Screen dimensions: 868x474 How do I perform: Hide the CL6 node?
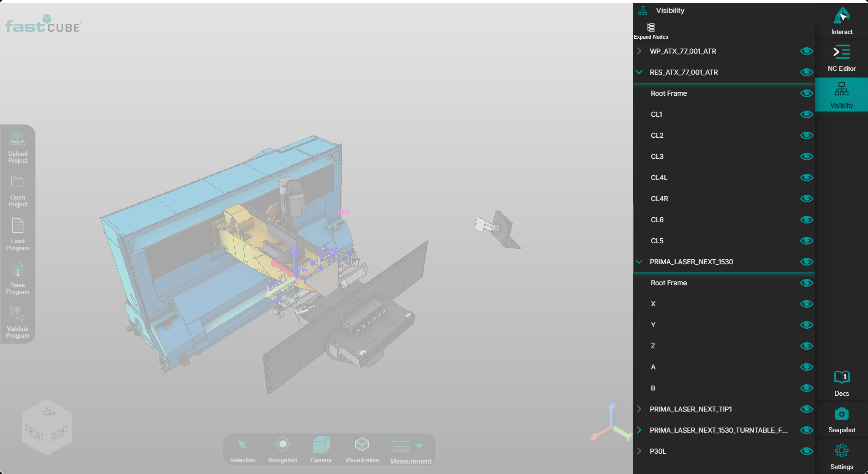806,219
